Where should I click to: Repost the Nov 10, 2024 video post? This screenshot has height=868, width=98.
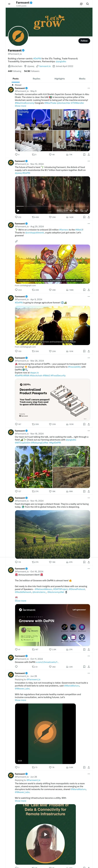tap(33, 217)
